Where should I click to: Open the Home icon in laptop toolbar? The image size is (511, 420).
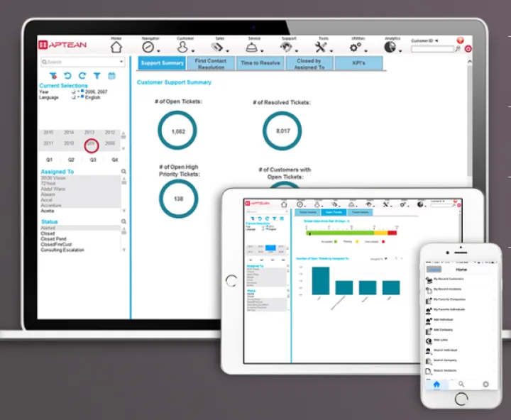116,48
